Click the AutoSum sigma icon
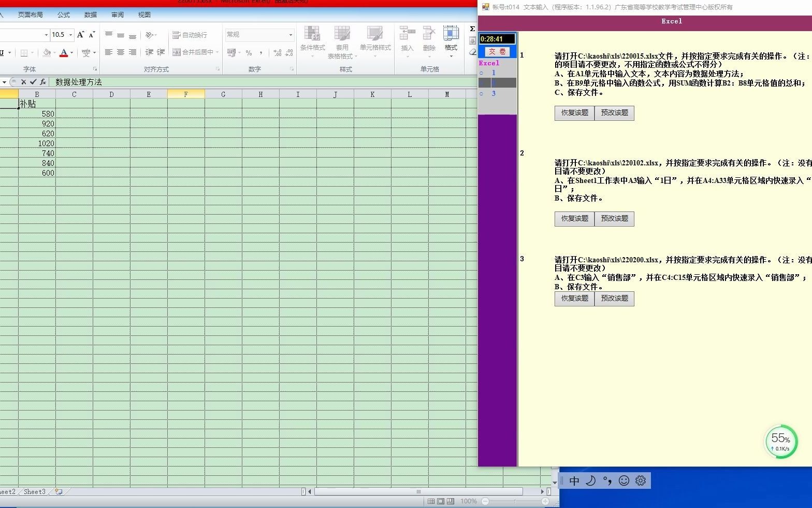 472,29
